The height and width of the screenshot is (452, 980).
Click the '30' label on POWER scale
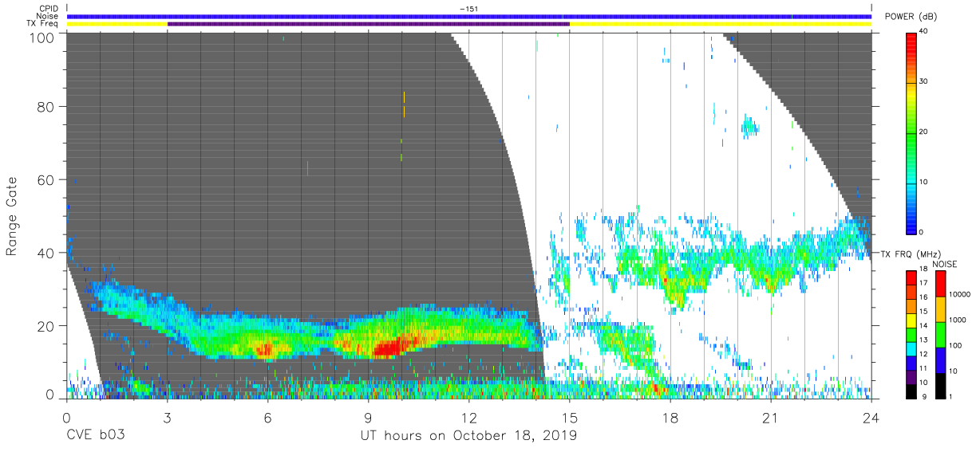(x=924, y=81)
